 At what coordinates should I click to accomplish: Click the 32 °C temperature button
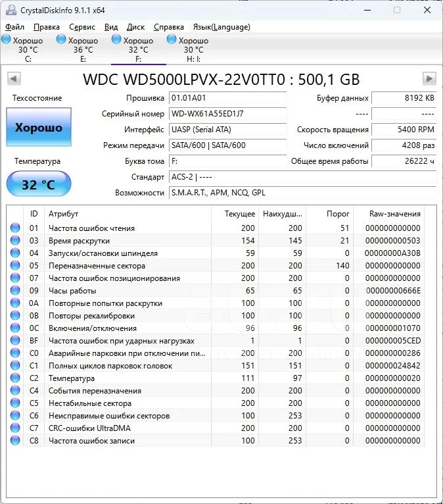tap(39, 184)
